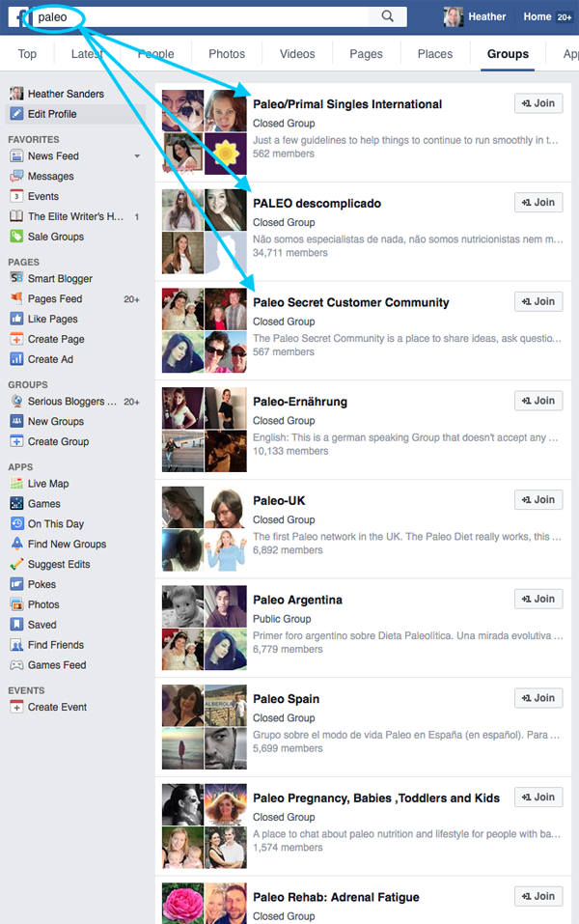This screenshot has height=924, width=579.
Task: Open Heather's profile picture in top bar
Action: [453, 16]
